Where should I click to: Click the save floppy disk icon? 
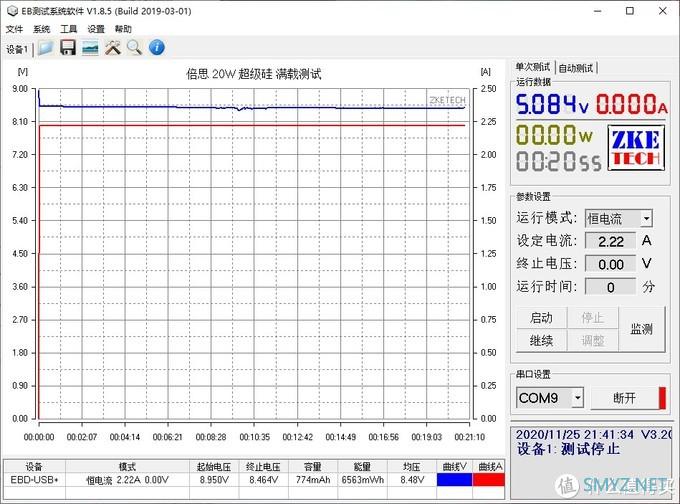(x=68, y=48)
